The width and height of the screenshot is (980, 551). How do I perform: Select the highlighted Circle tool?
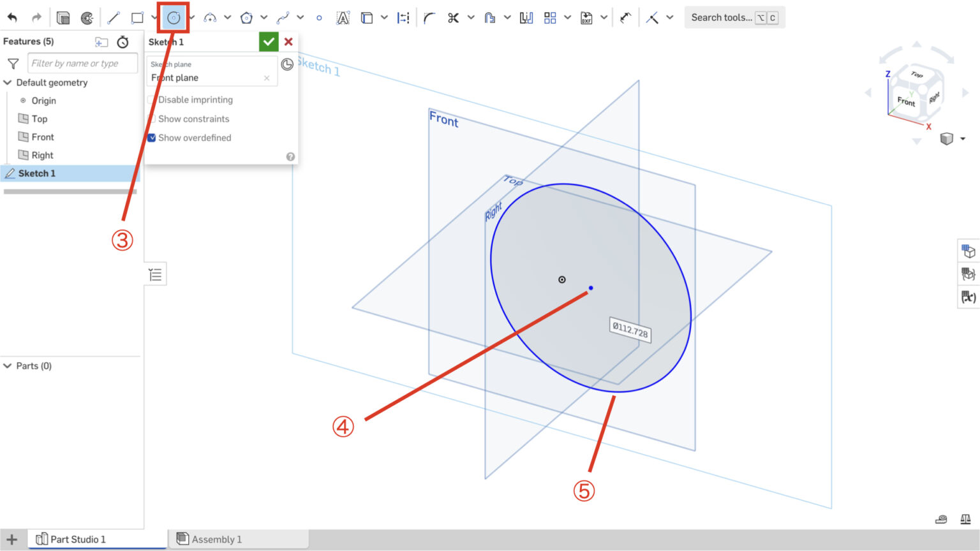coord(174,17)
